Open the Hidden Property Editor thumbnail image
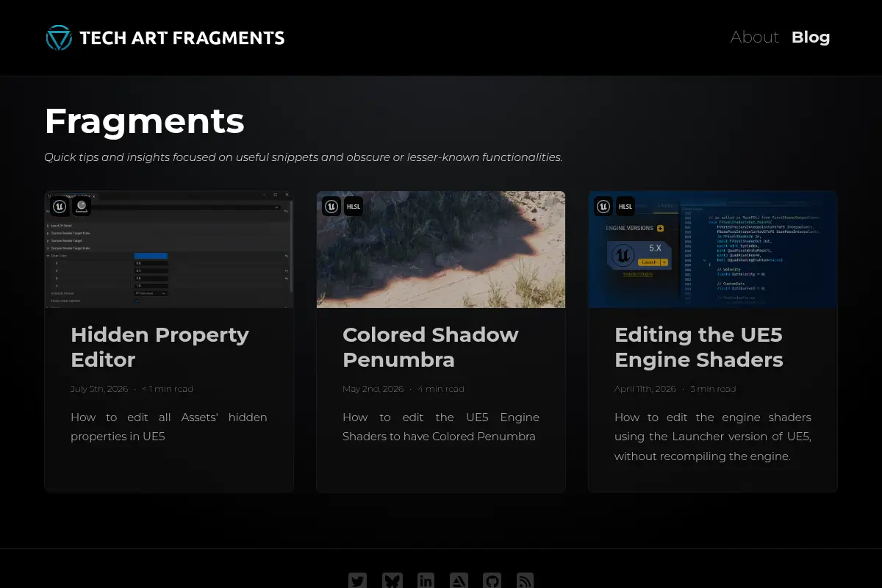Viewport: 882px width, 588px height. click(x=169, y=249)
